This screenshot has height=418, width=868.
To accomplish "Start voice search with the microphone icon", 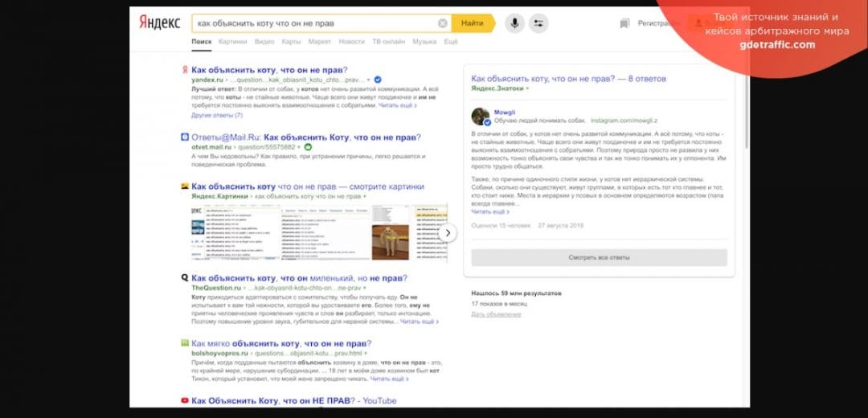I will (x=514, y=23).
